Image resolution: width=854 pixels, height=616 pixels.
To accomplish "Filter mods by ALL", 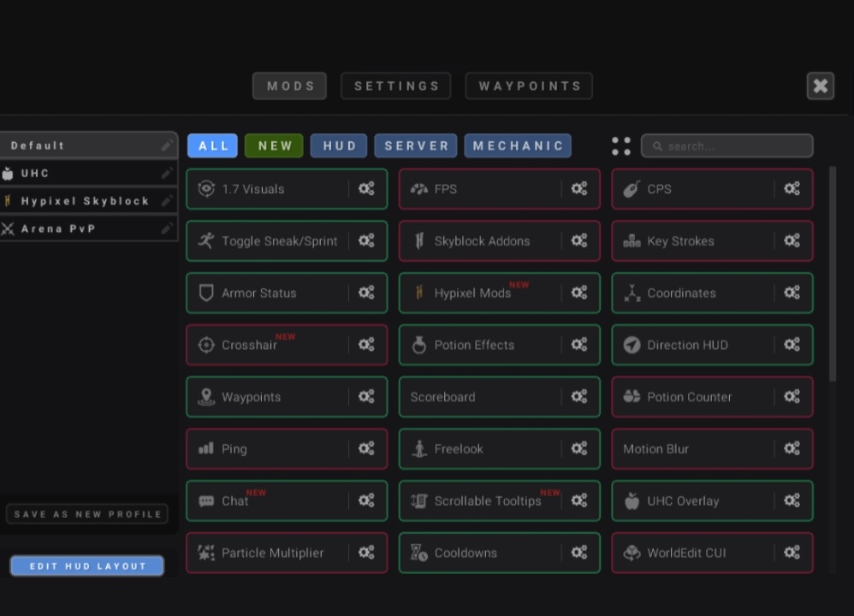I will (212, 146).
